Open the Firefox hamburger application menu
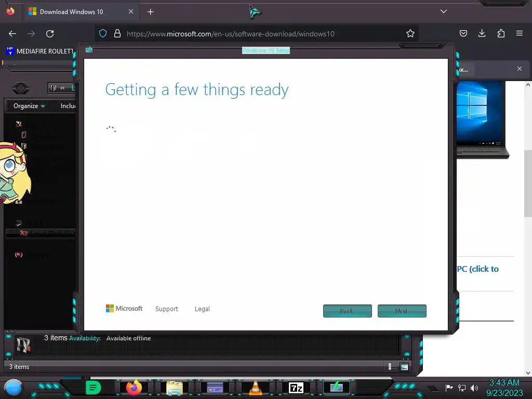 (x=520, y=33)
